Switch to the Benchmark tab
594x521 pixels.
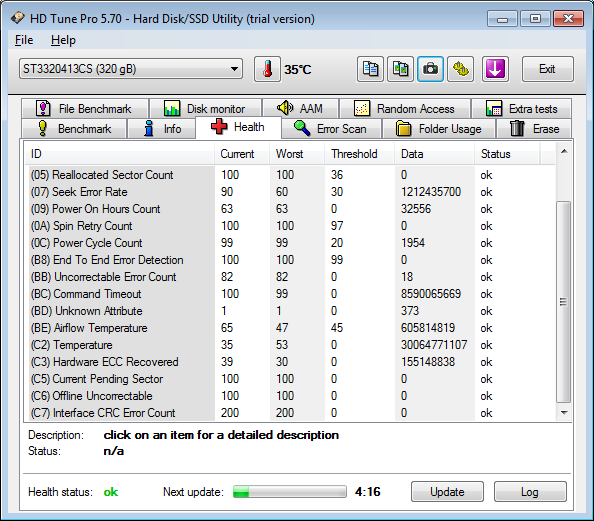pyautogui.click(x=74, y=129)
